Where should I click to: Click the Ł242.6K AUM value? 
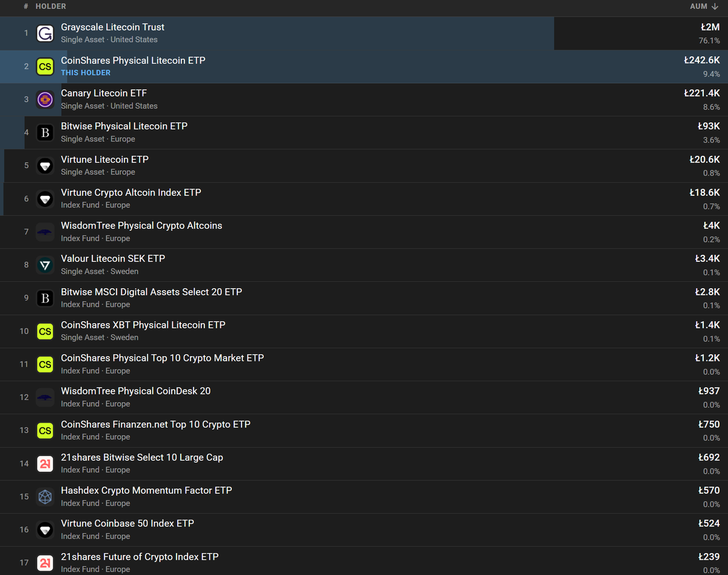(x=702, y=61)
